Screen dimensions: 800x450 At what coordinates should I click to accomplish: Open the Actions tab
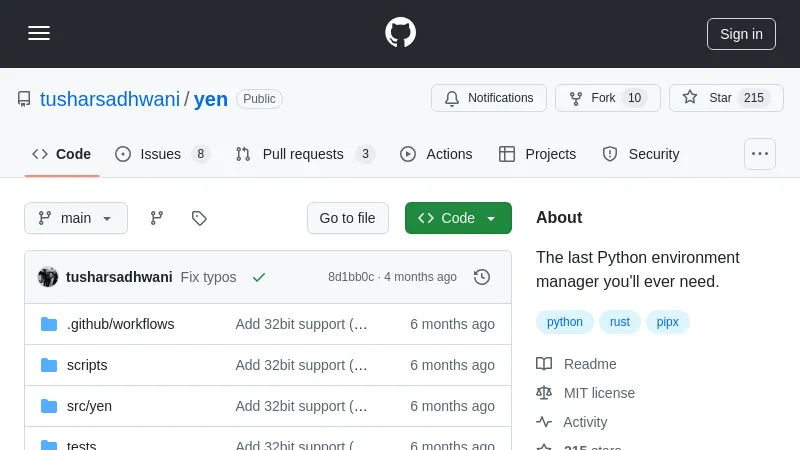click(x=436, y=154)
